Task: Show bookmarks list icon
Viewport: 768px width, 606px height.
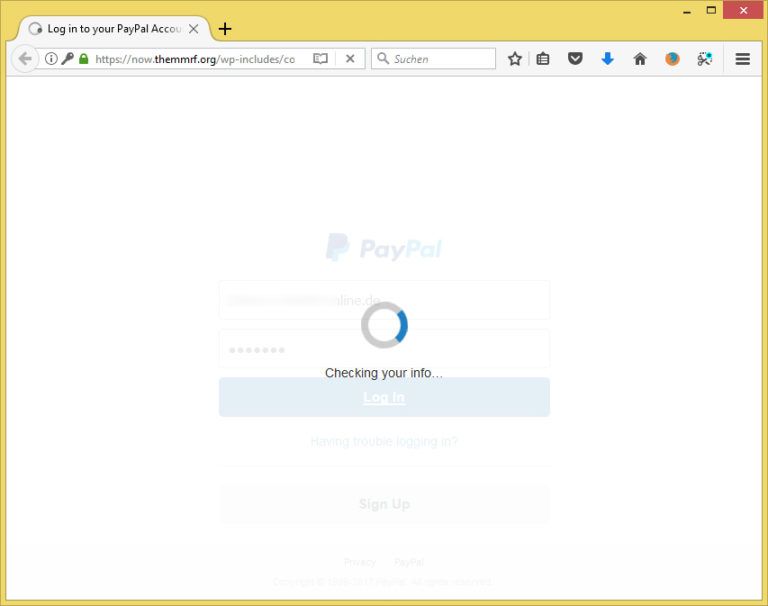Action: (543, 59)
